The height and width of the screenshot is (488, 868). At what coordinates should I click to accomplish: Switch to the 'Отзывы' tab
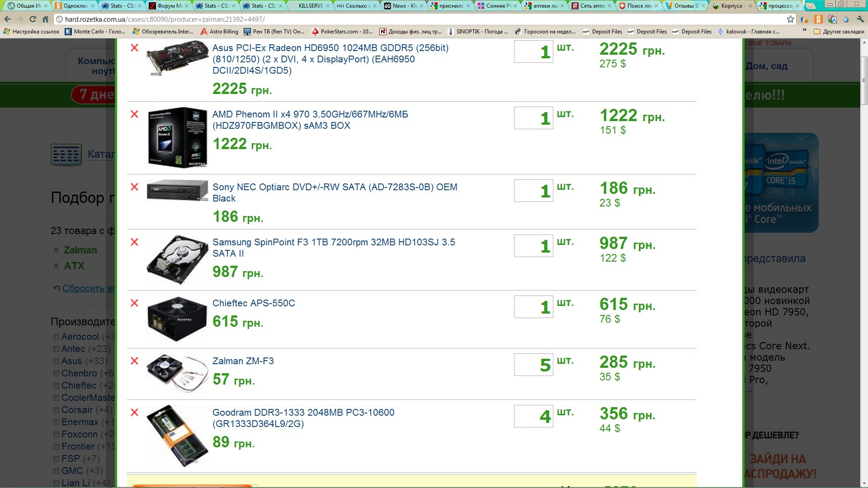coord(685,6)
